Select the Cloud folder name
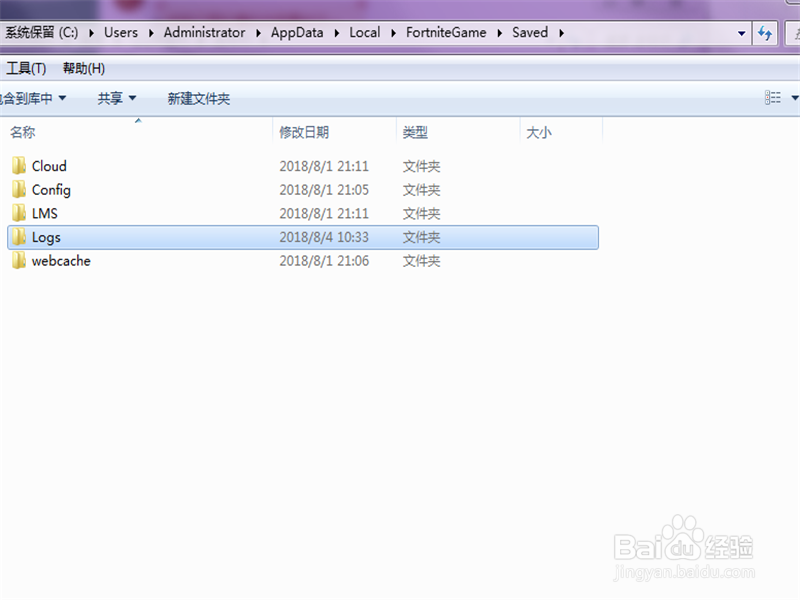 tap(49, 166)
